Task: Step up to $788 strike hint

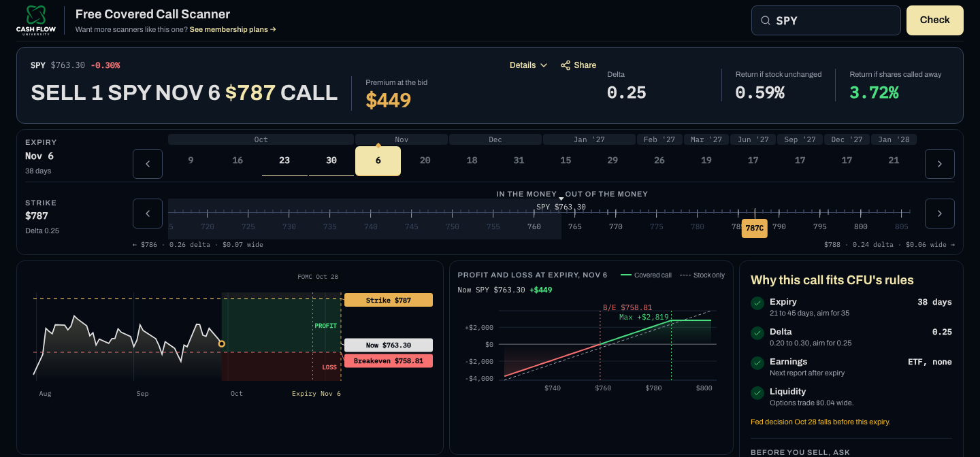Action: (889, 245)
